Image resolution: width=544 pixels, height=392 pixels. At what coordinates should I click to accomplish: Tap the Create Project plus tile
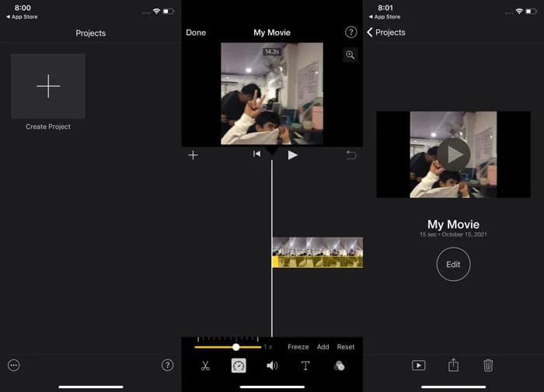coord(48,86)
